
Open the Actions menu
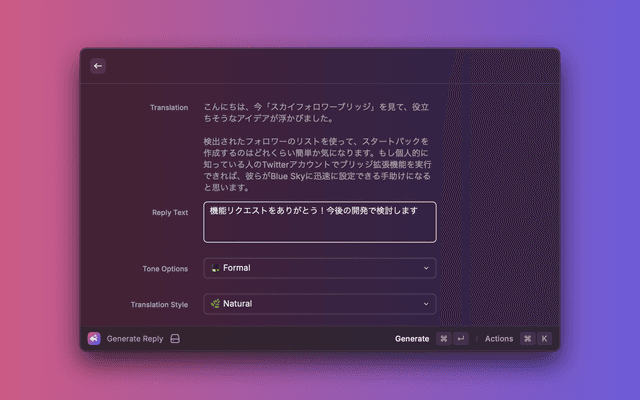click(x=499, y=339)
